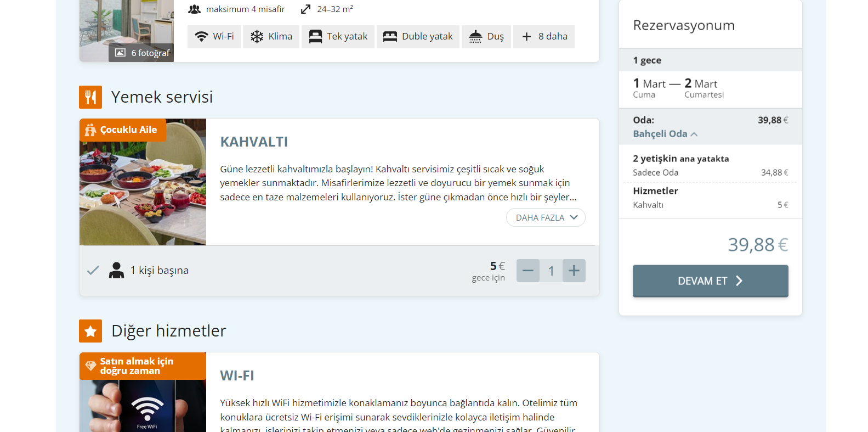Image resolution: width=868 pixels, height=432 pixels.
Task: Open the Free WiFi service photo
Action: click(143, 406)
